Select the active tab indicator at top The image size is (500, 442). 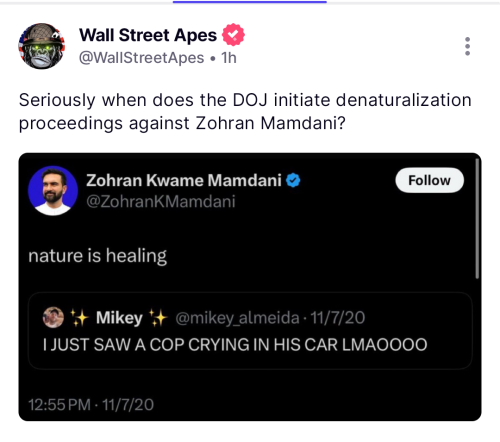pos(250,2)
